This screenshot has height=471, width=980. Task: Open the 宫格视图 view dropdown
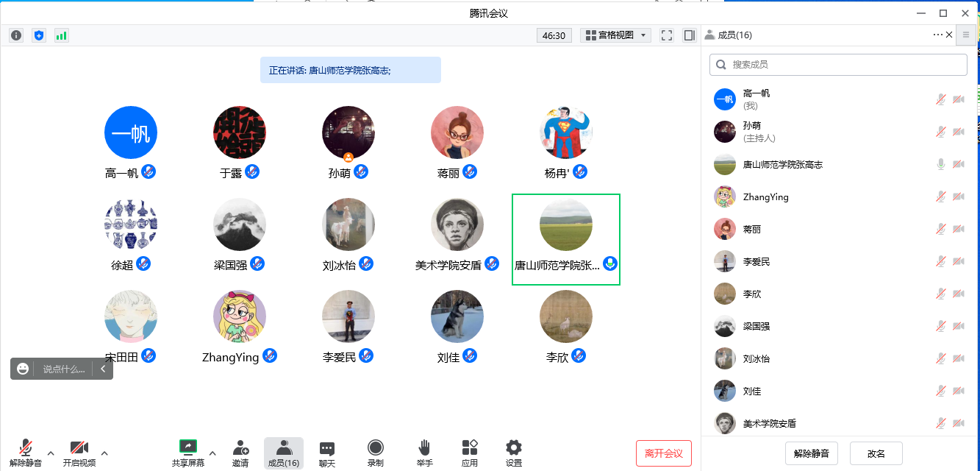point(615,35)
